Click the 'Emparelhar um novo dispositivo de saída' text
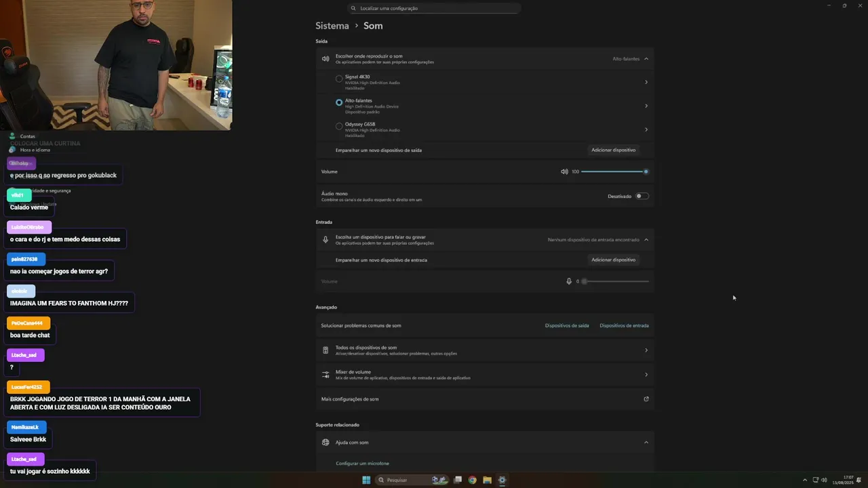 tap(378, 150)
